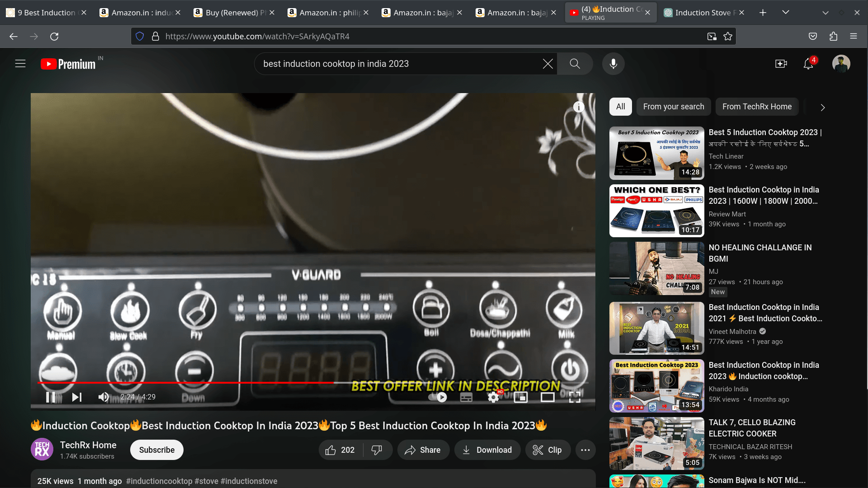The height and width of the screenshot is (488, 868).
Task: Select From TechRx Home chip
Action: [x=757, y=107]
